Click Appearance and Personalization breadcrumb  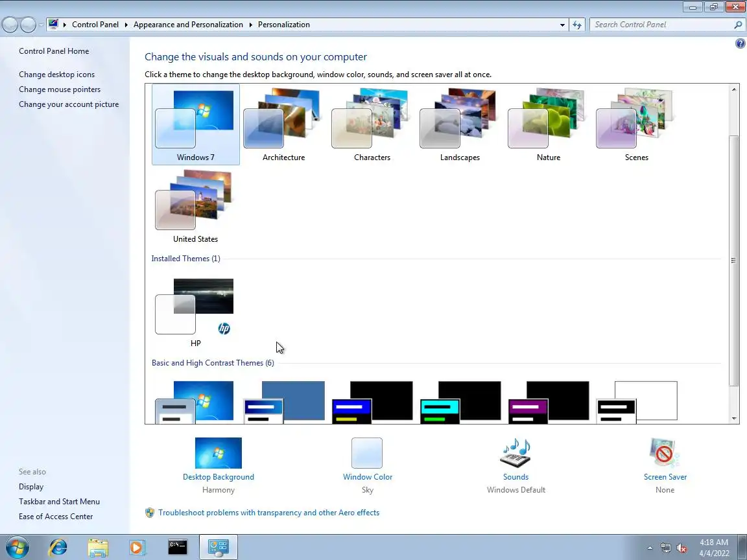point(188,24)
